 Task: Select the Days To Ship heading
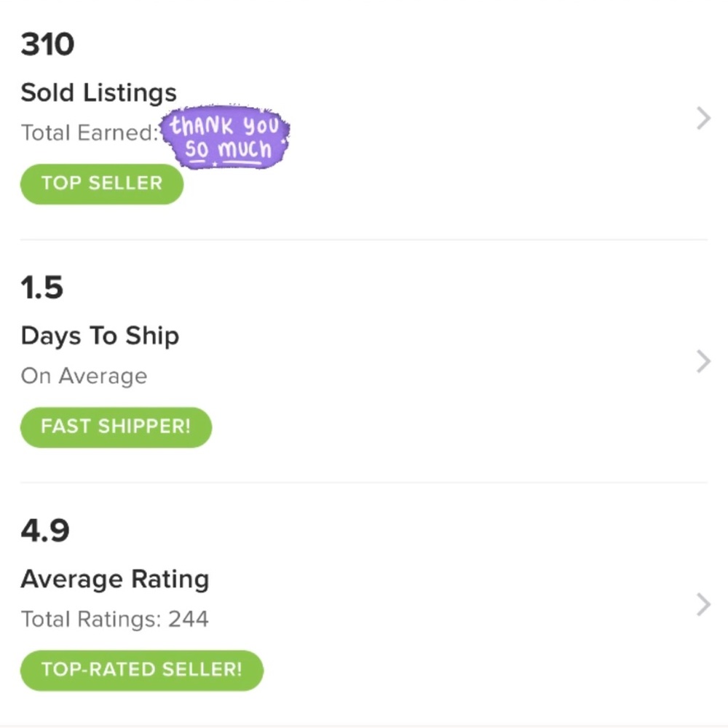pos(100,336)
